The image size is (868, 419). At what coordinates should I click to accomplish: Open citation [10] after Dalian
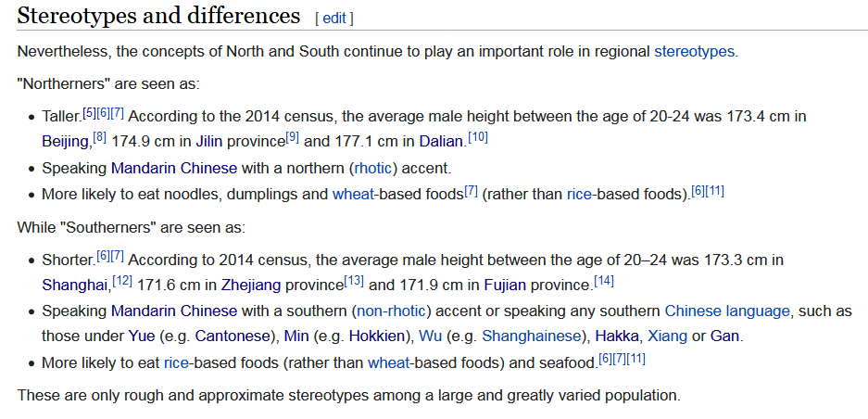pyautogui.click(x=478, y=137)
